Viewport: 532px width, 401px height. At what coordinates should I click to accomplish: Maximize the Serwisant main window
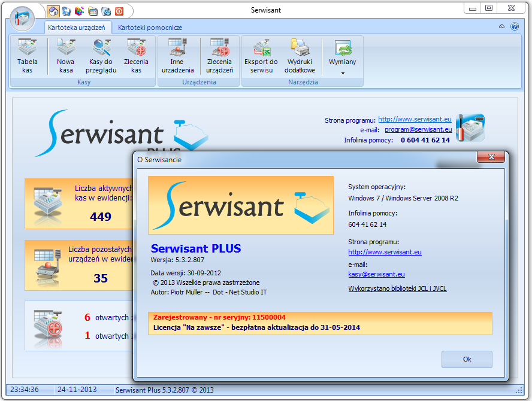click(x=489, y=8)
